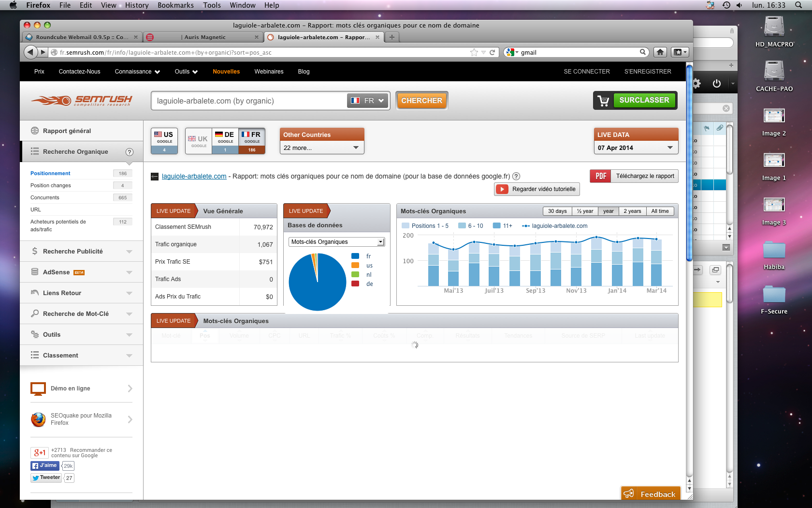Image resolution: width=812 pixels, height=508 pixels.
Task: Click the power icon in background window
Action: pos(717,84)
